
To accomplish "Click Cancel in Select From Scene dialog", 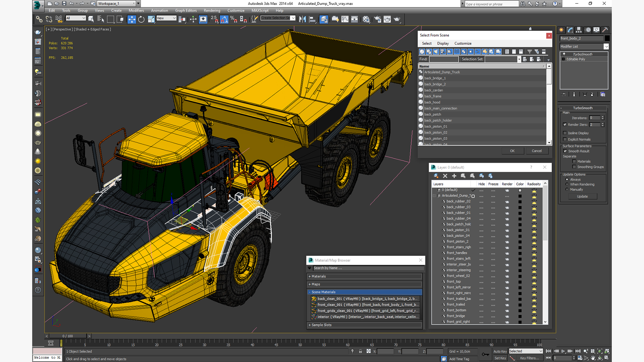I will pyautogui.click(x=537, y=151).
